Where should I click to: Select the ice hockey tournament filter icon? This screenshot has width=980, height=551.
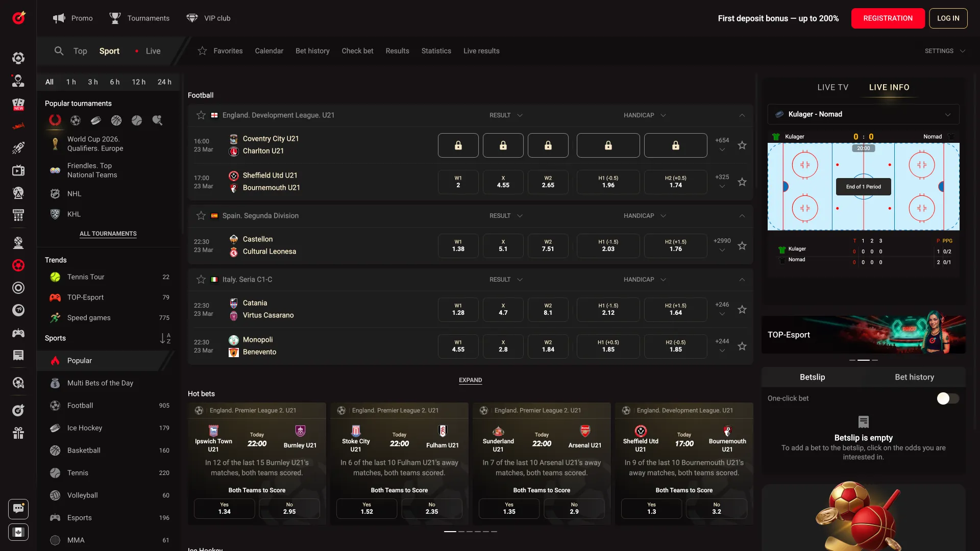point(96,120)
